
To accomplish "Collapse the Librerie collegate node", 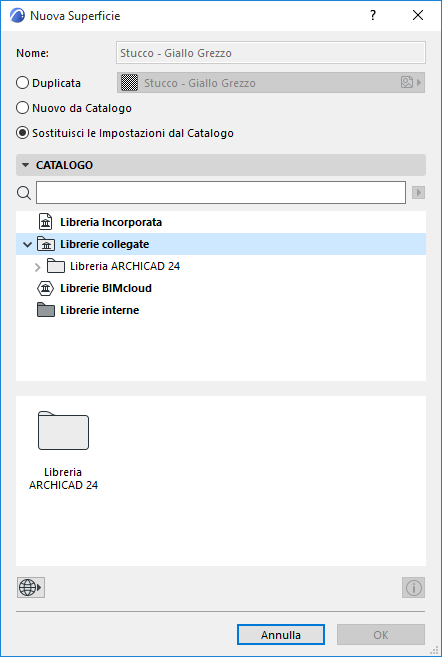I will (28, 244).
